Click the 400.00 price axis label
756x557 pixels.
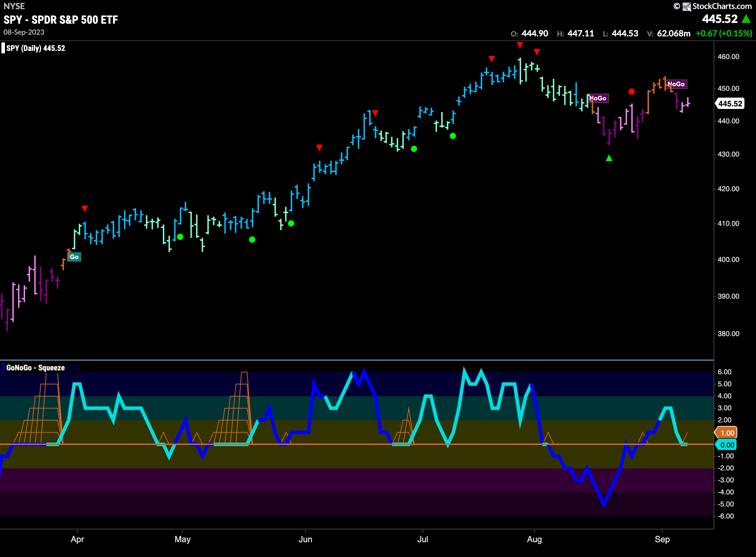click(728, 259)
